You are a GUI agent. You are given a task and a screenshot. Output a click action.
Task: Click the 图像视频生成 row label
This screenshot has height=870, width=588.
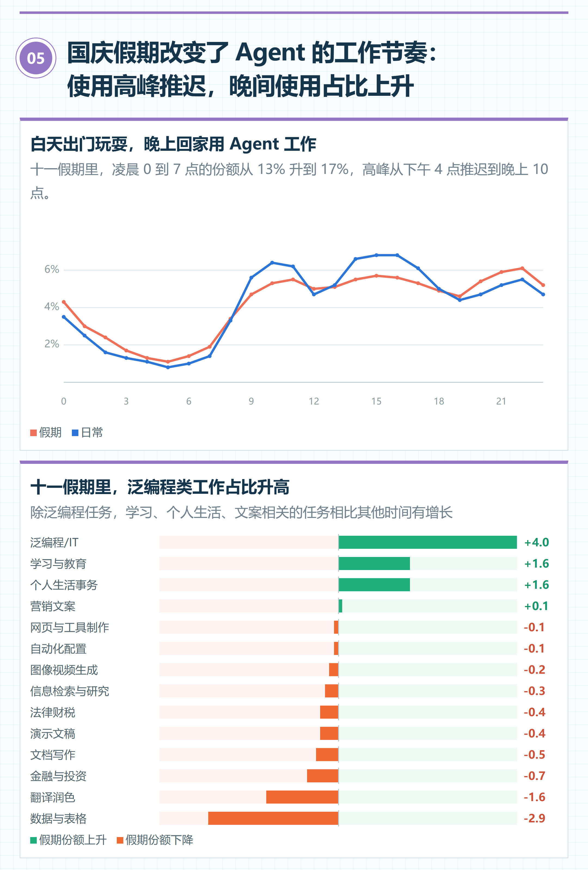(64, 670)
